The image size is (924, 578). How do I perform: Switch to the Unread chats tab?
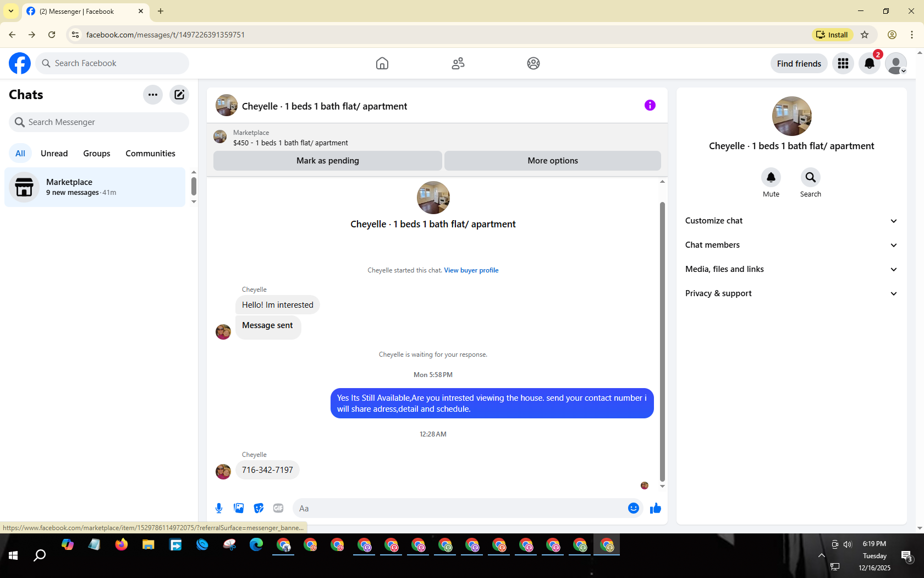pos(54,154)
